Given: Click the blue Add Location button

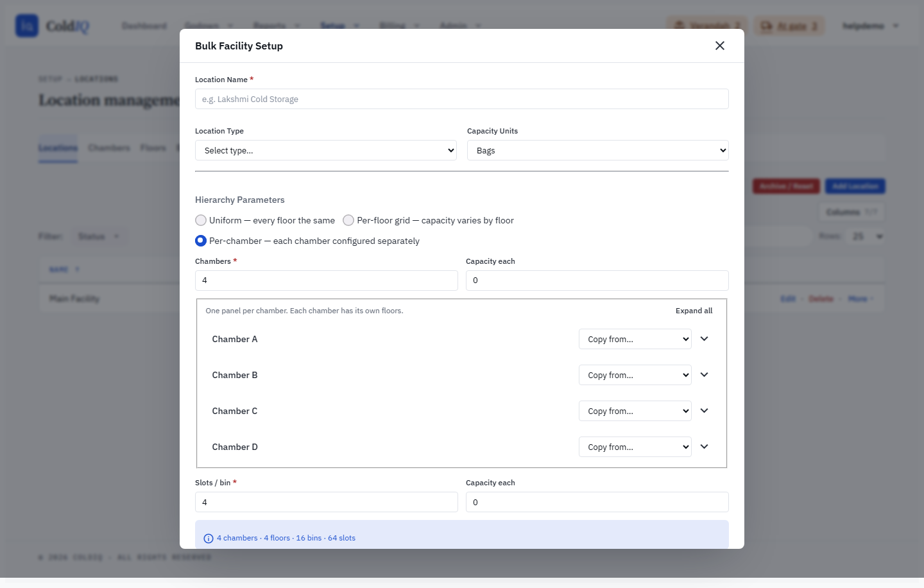Looking at the screenshot, I should coord(855,186).
